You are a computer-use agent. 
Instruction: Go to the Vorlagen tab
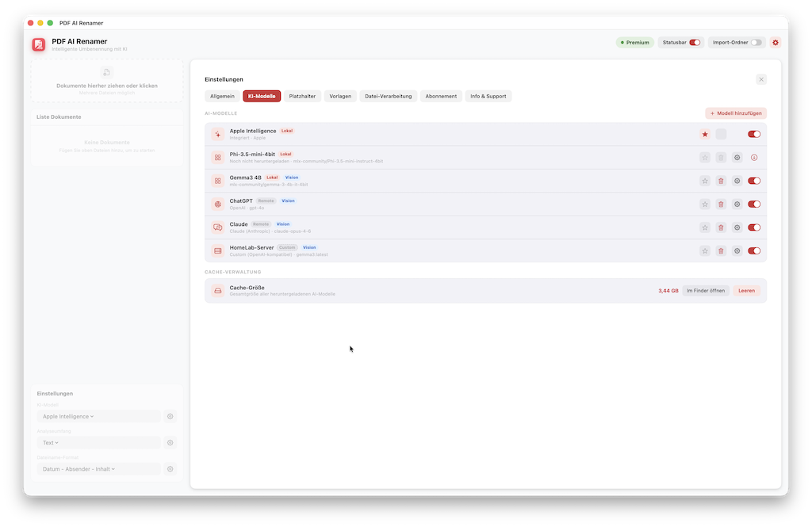tap(340, 97)
